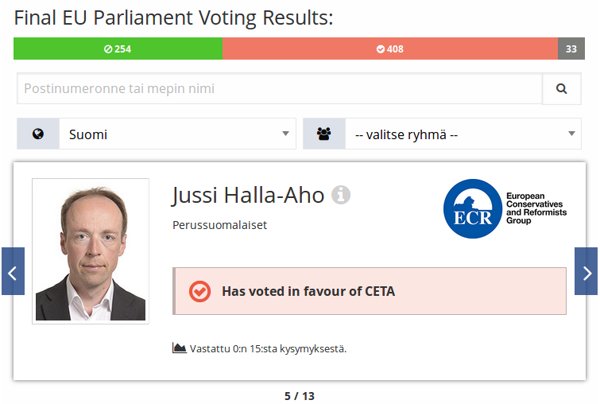This screenshot has width=600, height=404.
Task: Open the 'valitse ryhmä' group dropdown
Action: click(462, 134)
